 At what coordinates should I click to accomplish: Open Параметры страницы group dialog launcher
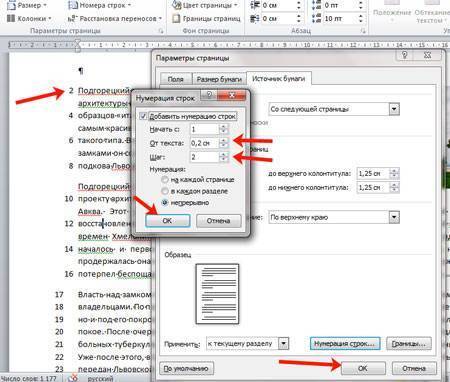coord(161,31)
